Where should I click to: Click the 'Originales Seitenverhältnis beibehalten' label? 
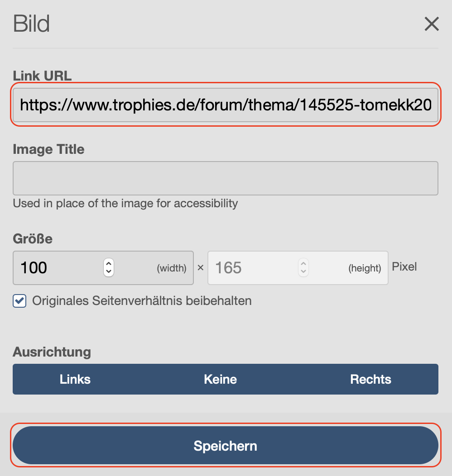click(x=142, y=301)
